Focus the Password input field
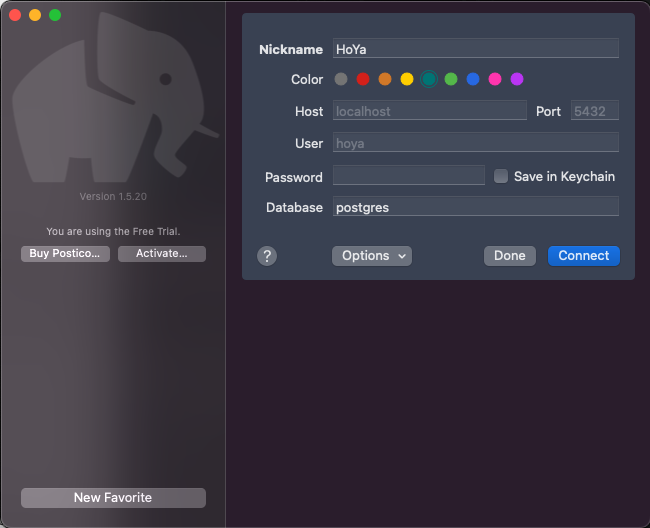The width and height of the screenshot is (650, 528). [x=408, y=175]
